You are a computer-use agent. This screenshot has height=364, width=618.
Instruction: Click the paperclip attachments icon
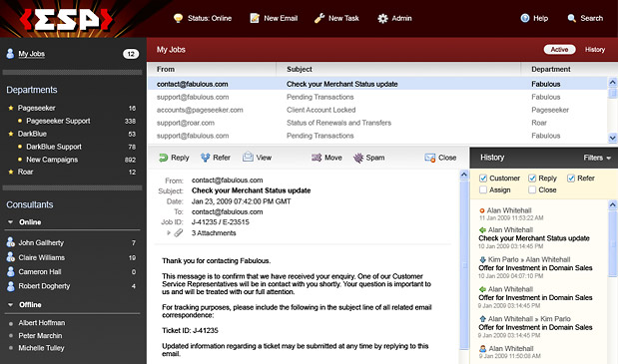point(179,233)
